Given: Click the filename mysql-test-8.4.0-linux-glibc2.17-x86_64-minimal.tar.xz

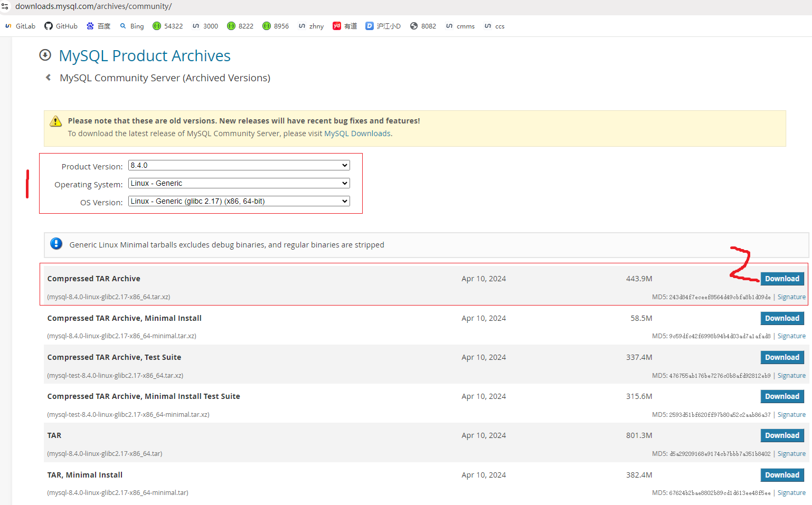Looking at the screenshot, I should click(x=128, y=415).
